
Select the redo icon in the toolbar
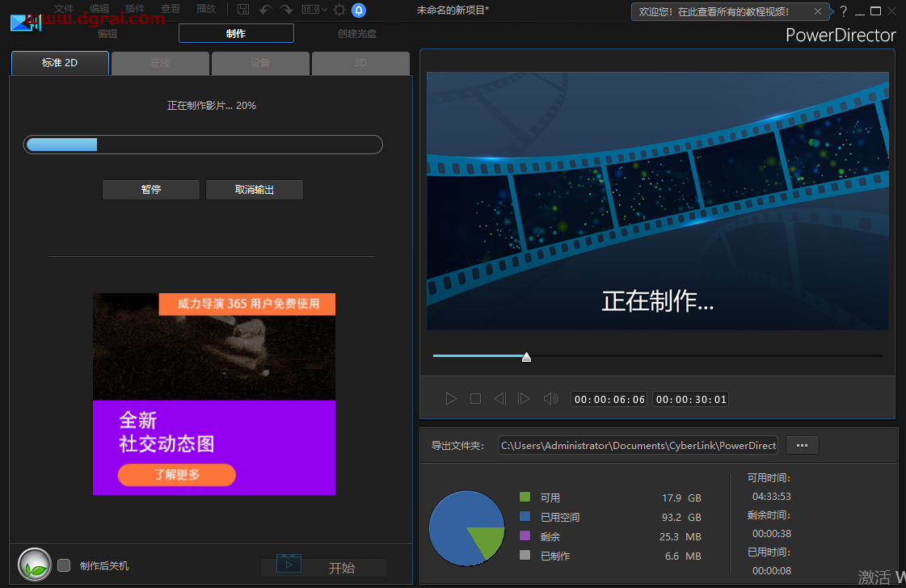(287, 9)
